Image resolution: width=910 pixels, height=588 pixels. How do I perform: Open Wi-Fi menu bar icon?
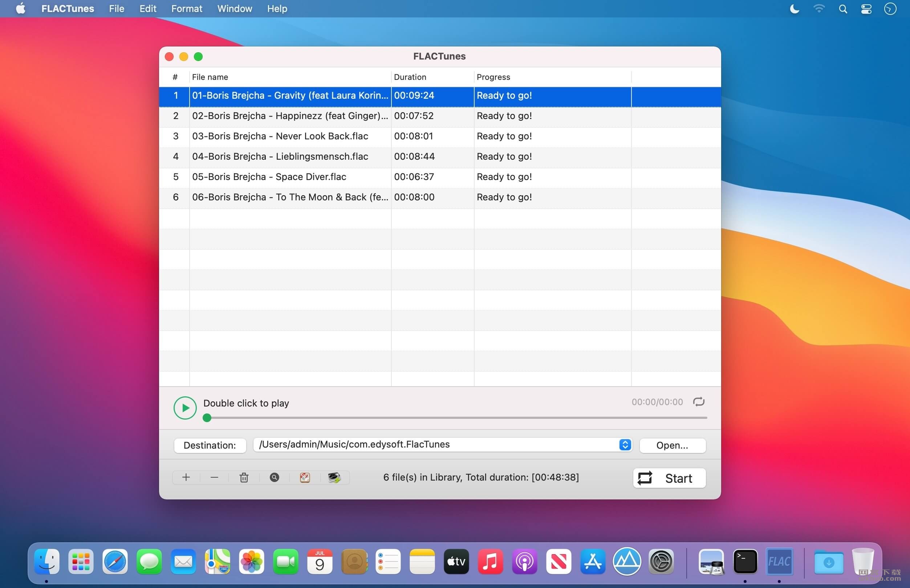(x=819, y=8)
